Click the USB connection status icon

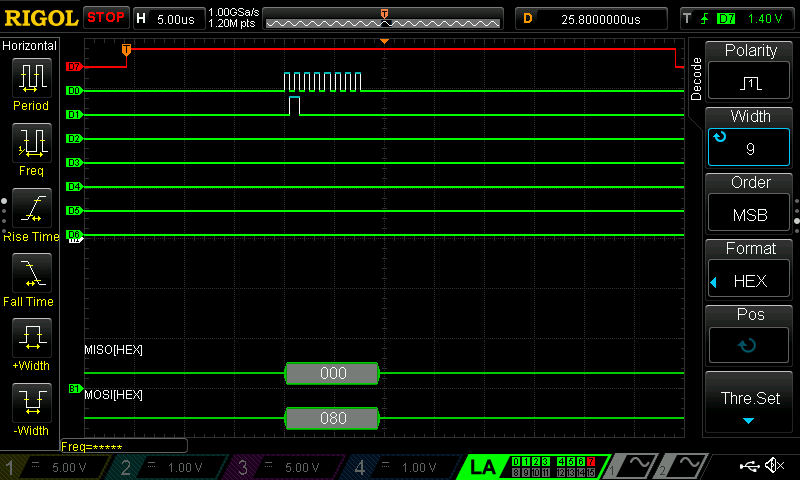749,466
